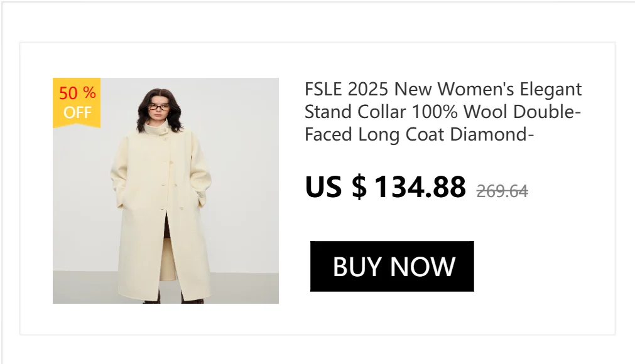The height and width of the screenshot is (364, 635).
Task: Click the yellow 50 % OFF badge
Action: 77,103
